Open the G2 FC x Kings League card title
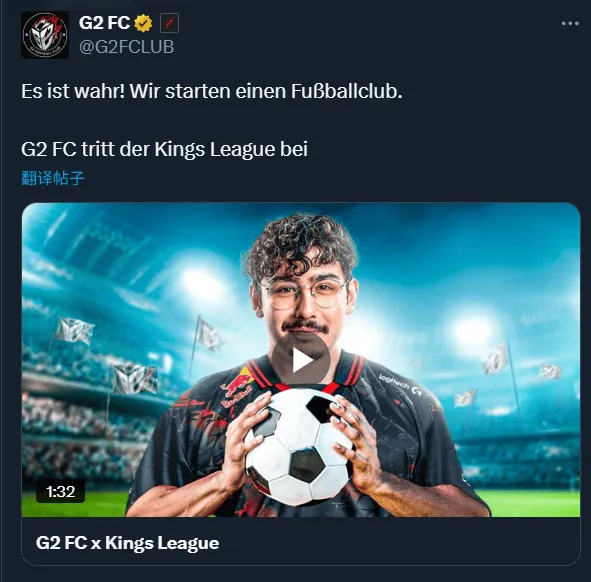The image size is (591, 582). pos(127,543)
